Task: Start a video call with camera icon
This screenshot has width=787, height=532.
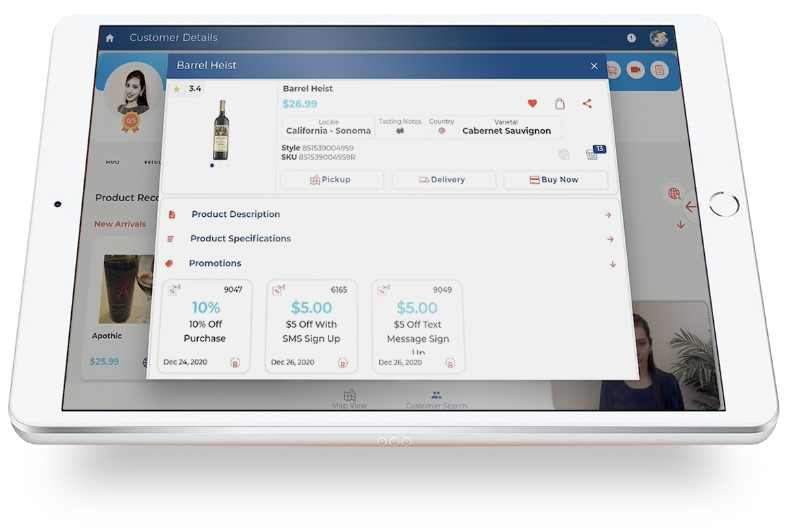Action: point(636,70)
